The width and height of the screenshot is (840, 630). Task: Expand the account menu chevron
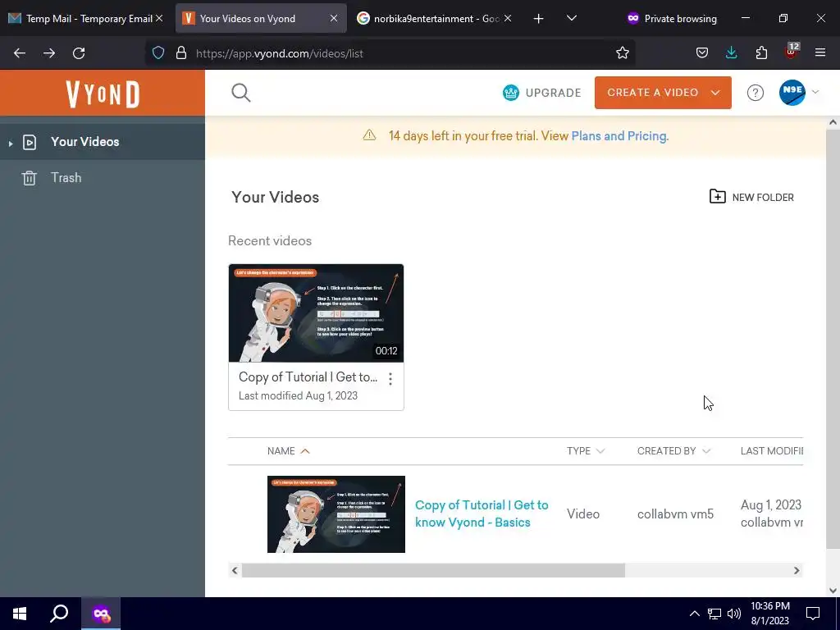click(x=815, y=92)
